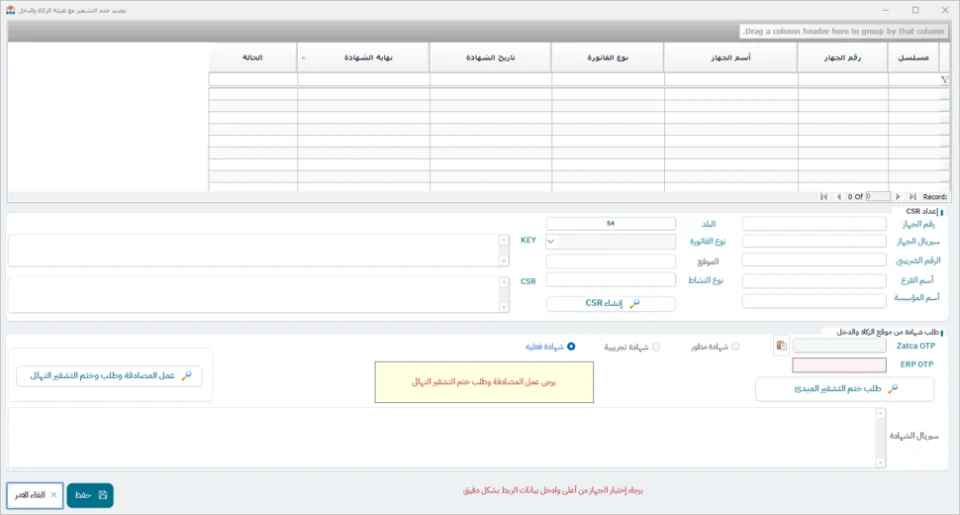The width and height of the screenshot is (960, 515).
Task: Go to the previous record arrow
Action: 839,197
